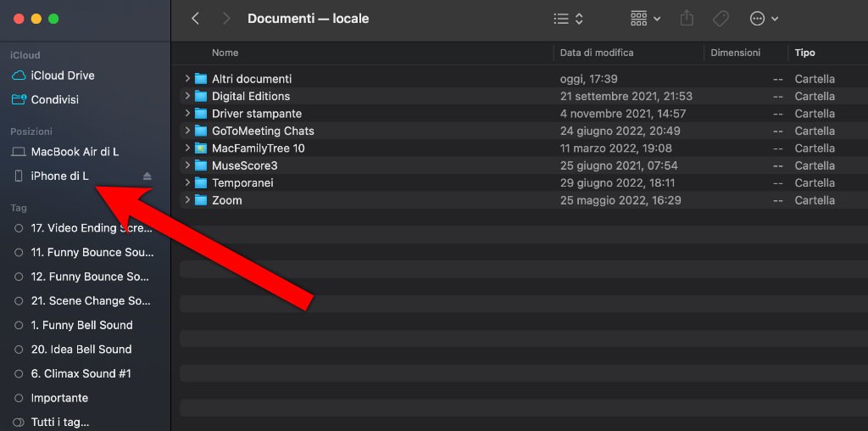Expand the Altri documenti folder chevron

187,79
